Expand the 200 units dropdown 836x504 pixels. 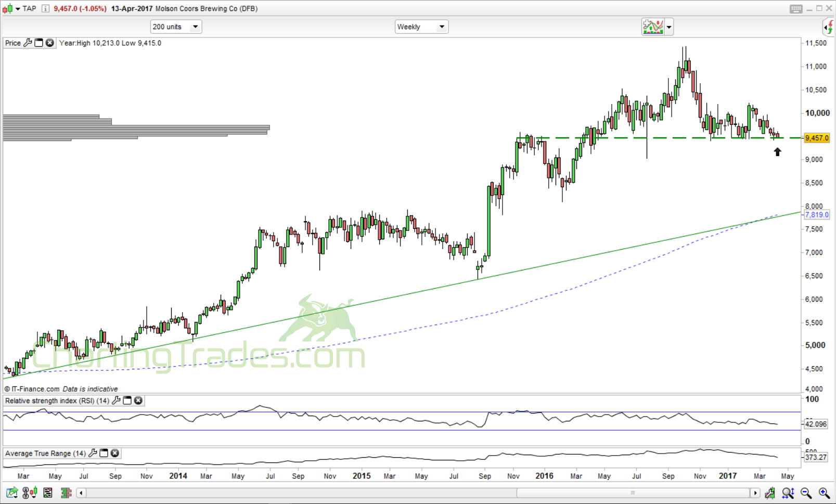[x=196, y=27]
